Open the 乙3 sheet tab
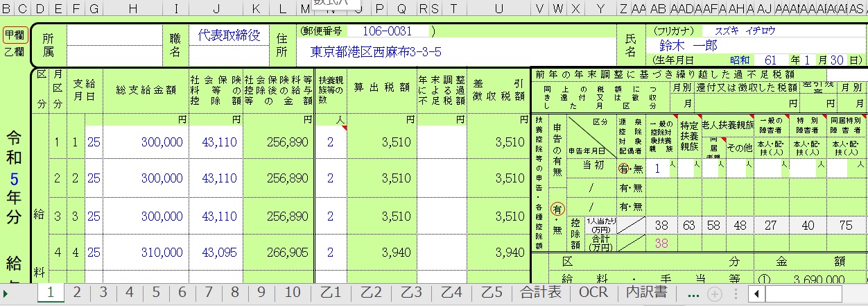The height and width of the screenshot is (306, 868). tap(411, 292)
